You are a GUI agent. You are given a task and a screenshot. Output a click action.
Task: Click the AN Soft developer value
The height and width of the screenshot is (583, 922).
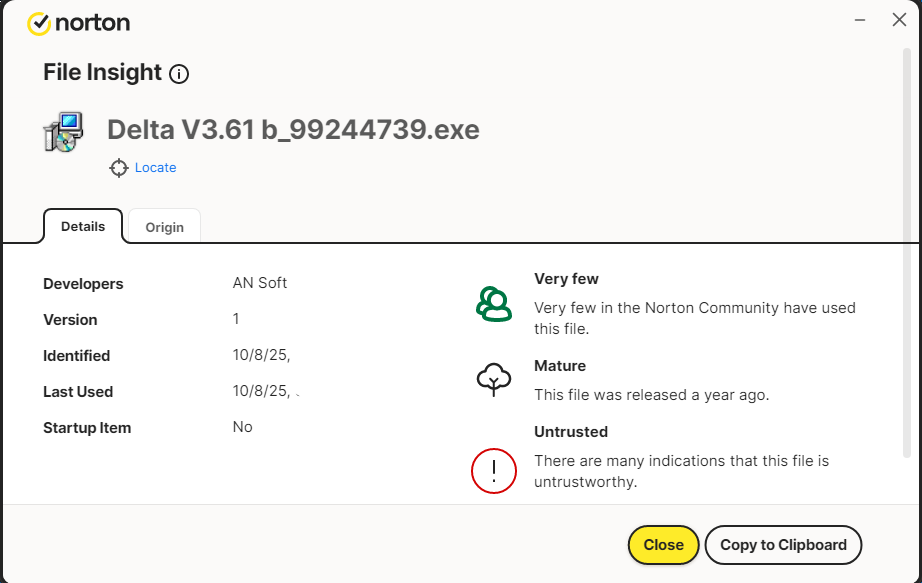(x=260, y=283)
